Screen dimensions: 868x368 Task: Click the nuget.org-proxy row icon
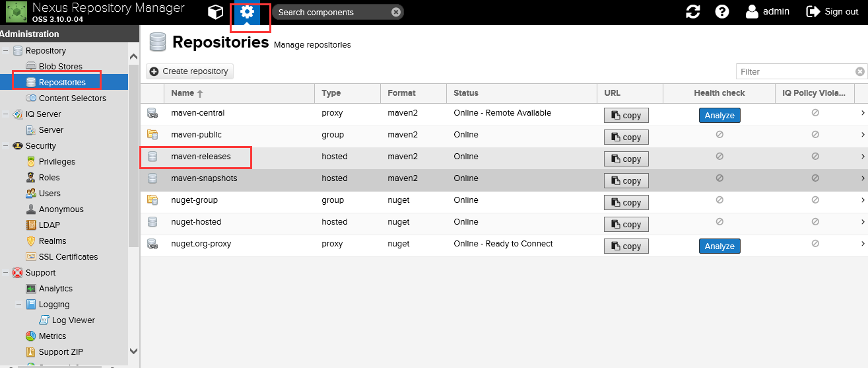pos(152,244)
